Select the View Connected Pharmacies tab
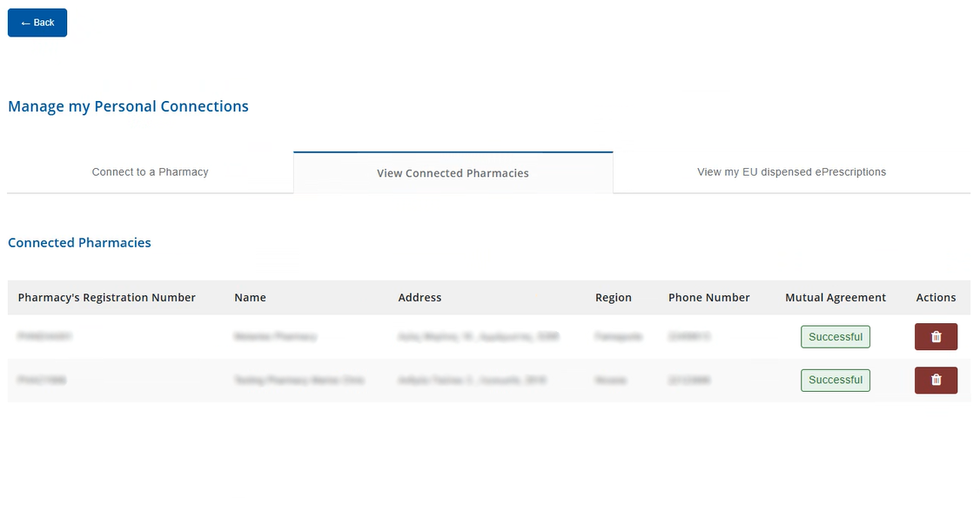The height and width of the screenshot is (506, 980). tap(453, 173)
